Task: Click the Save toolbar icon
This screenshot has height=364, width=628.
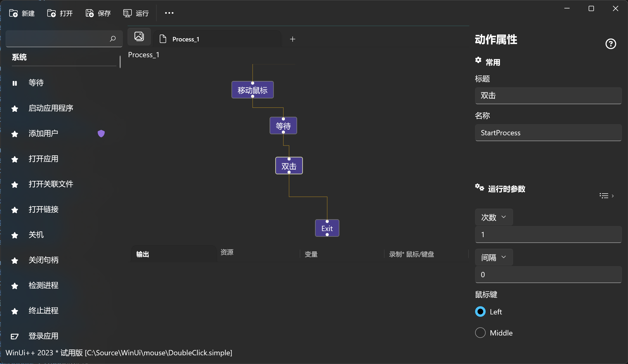Action: pyautogui.click(x=90, y=13)
